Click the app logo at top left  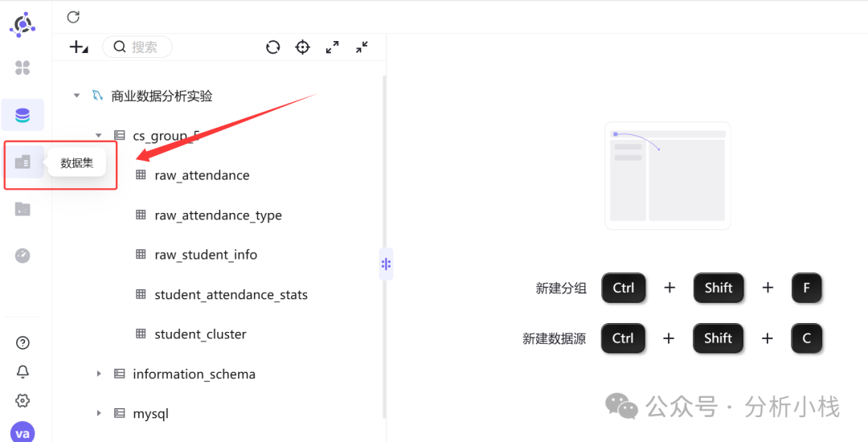pos(23,24)
